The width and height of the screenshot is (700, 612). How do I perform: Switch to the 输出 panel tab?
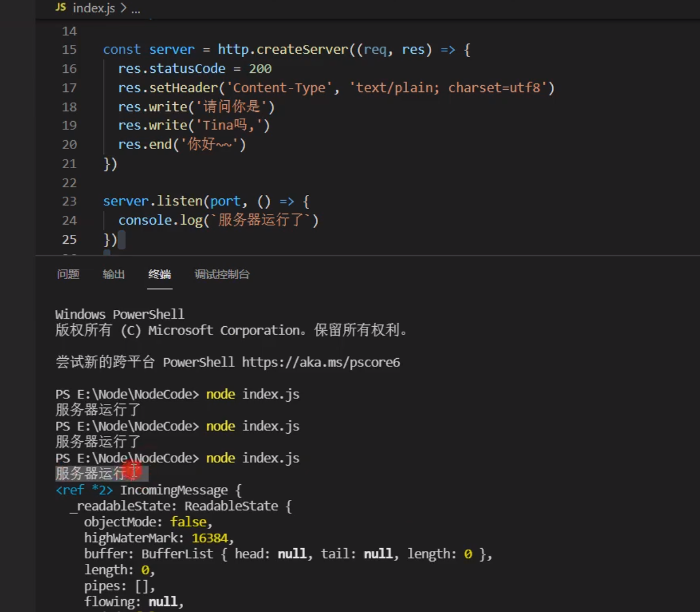click(114, 274)
